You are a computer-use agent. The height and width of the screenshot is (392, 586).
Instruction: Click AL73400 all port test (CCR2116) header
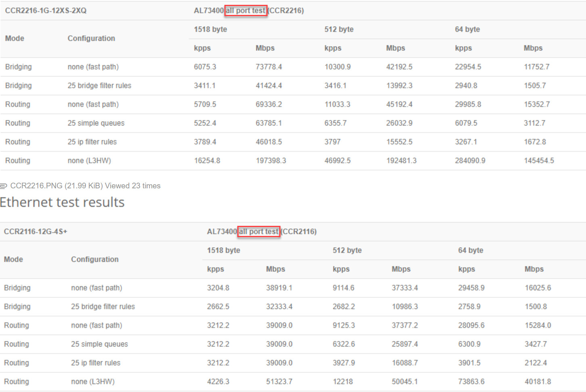(262, 231)
